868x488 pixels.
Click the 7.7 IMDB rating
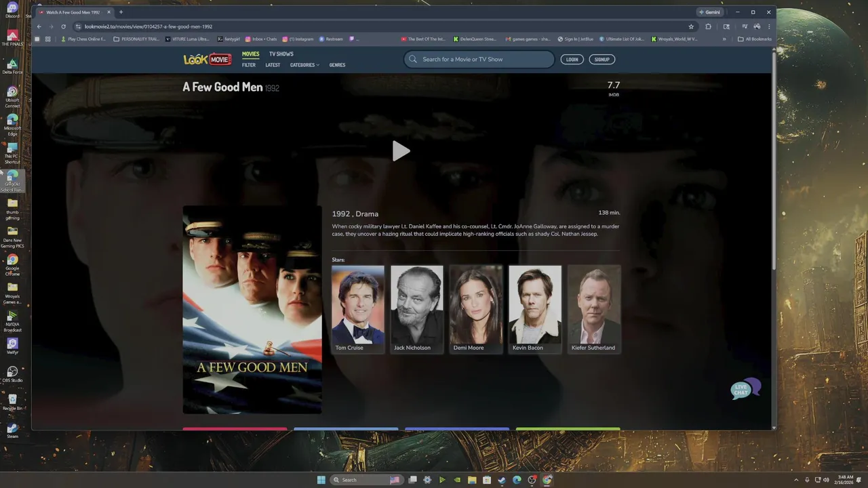pos(614,87)
